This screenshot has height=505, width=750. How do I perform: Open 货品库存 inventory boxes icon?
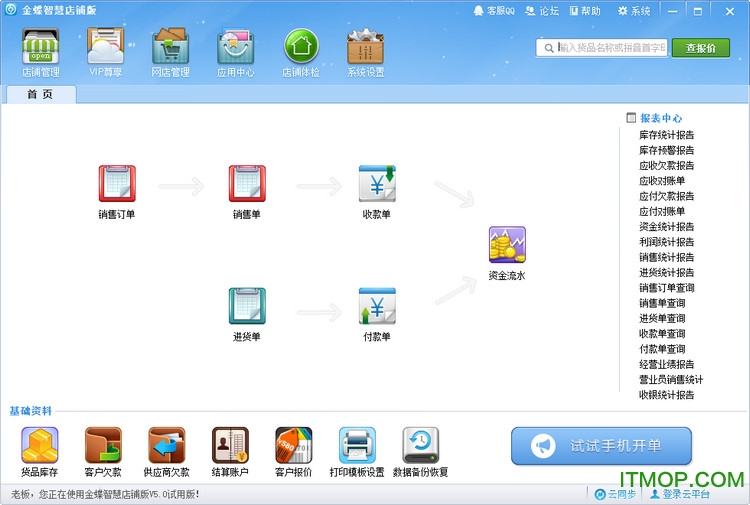(40, 445)
